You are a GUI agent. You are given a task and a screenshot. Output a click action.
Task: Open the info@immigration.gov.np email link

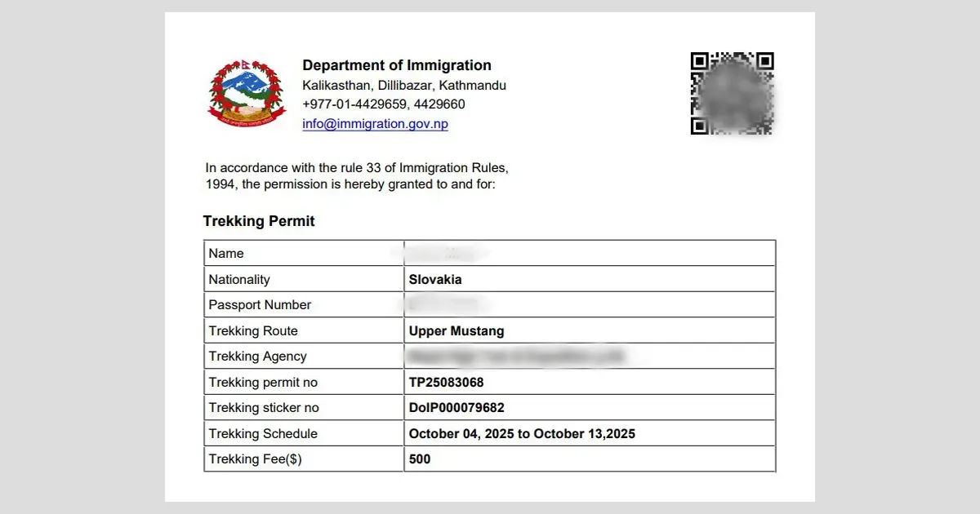pos(375,124)
